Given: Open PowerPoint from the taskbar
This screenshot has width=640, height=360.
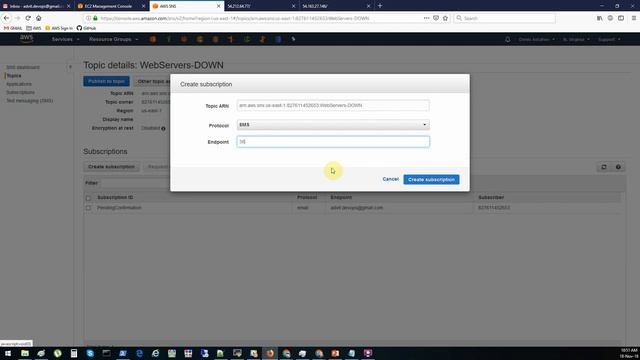Looking at the screenshot, I should (x=335, y=353).
